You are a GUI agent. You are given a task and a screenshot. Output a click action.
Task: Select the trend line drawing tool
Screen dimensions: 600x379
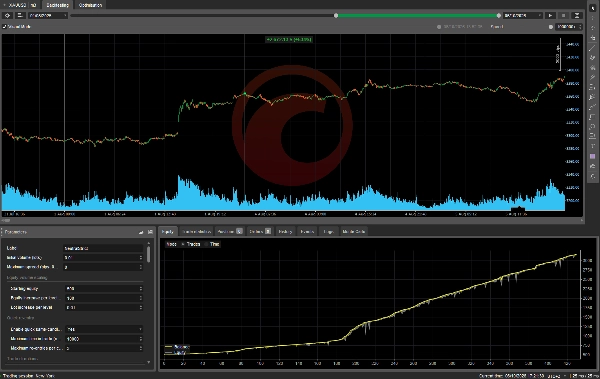coord(593,48)
